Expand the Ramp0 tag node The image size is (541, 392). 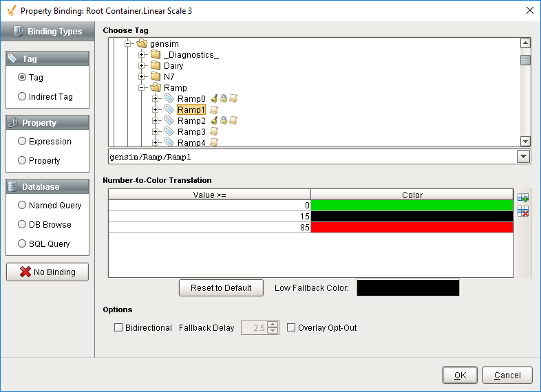(x=156, y=98)
